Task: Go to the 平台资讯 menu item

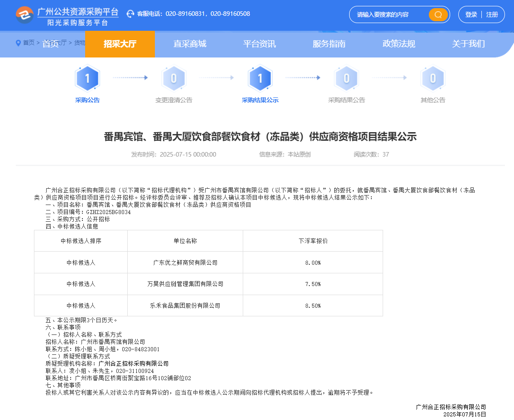Action: pyautogui.click(x=259, y=44)
